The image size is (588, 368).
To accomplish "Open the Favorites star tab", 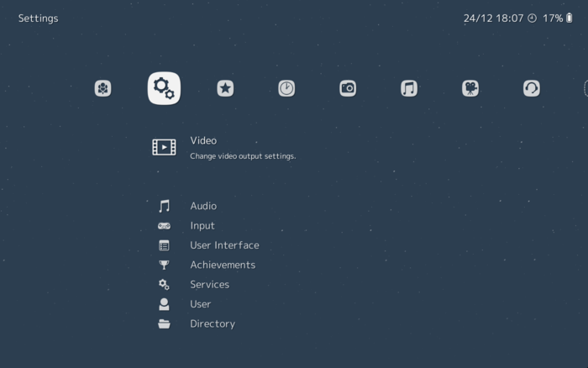I will (x=225, y=88).
